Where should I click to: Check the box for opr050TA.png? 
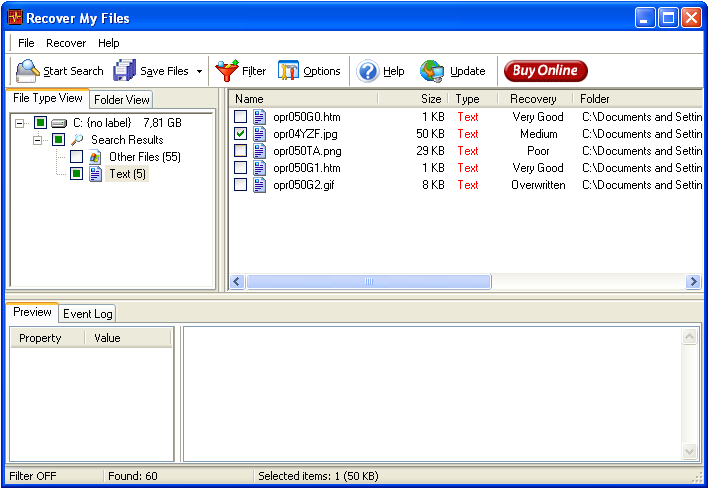click(x=241, y=151)
